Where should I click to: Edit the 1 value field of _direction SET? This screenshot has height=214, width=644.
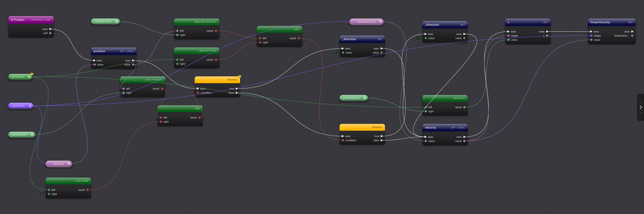(x=336, y=53)
